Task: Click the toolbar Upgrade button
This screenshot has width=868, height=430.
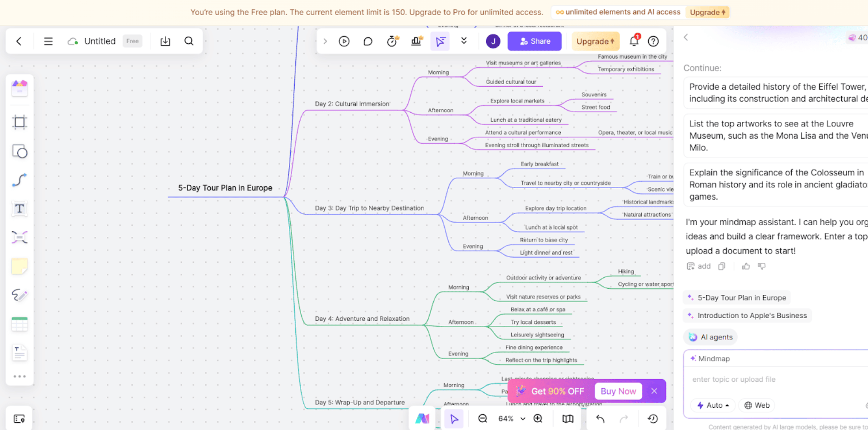Action: pos(595,41)
